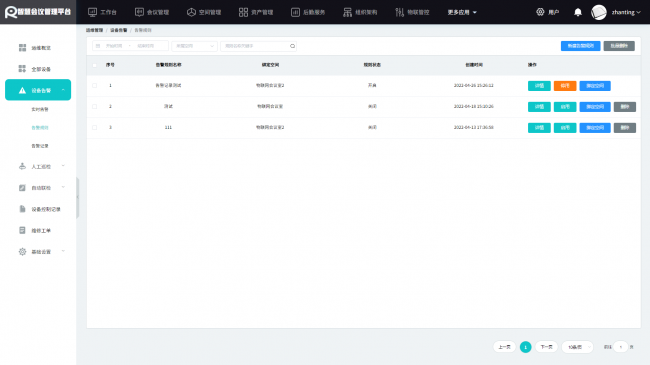Click the 工作台 monitor icon
This screenshot has height=365, width=650.
pyautogui.click(x=92, y=12)
